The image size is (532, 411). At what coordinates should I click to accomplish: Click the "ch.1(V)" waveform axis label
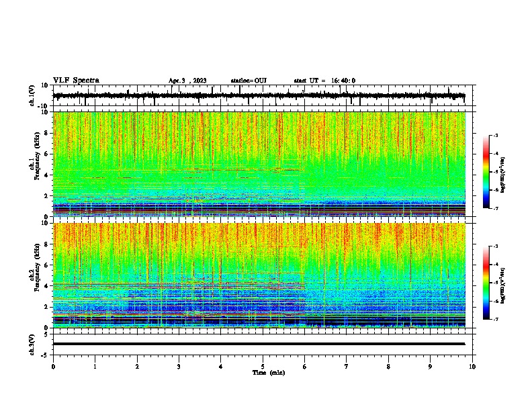[x=32, y=95]
